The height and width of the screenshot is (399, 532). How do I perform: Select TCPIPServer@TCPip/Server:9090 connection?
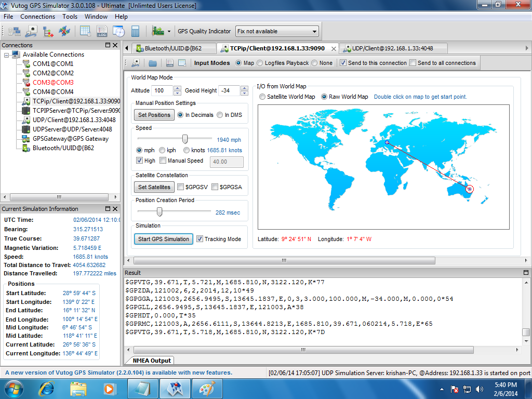76,111
